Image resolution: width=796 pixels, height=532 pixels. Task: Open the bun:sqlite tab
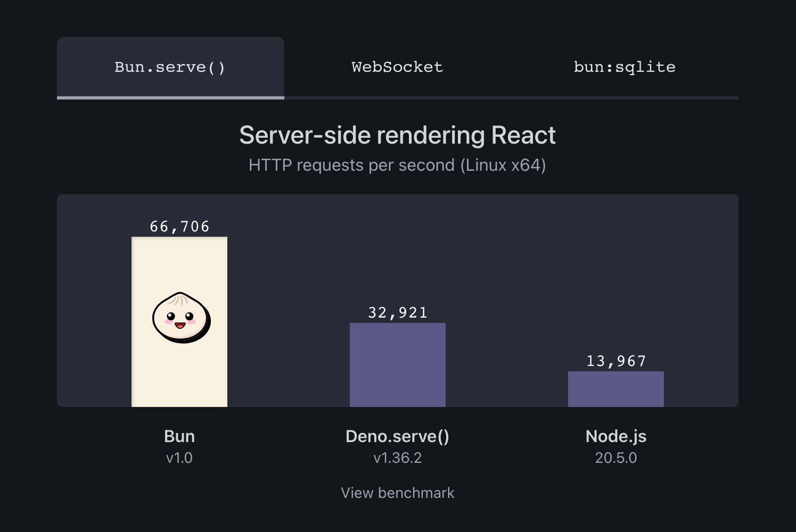coord(624,66)
